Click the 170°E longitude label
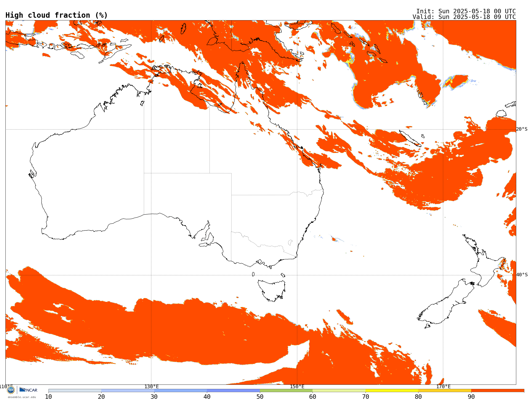The height and width of the screenshot is (400, 532). tap(443, 386)
